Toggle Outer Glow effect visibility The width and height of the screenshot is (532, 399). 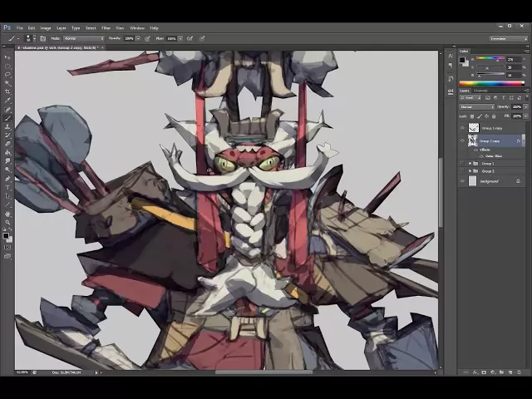point(481,156)
